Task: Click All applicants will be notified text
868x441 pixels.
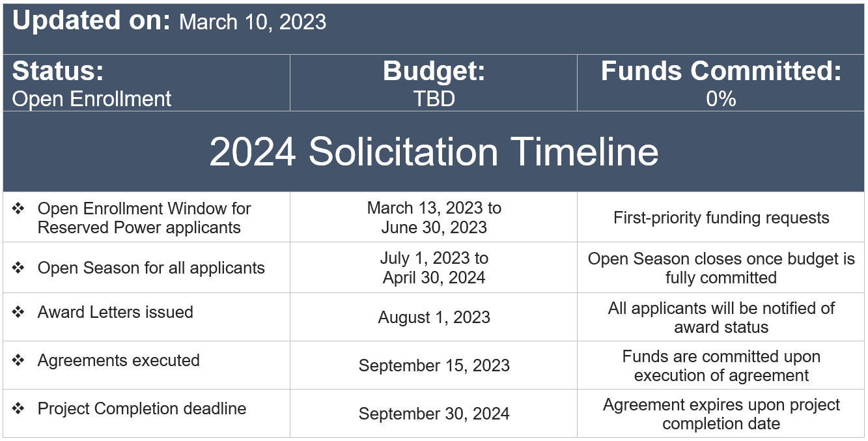Action: tap(721, 317)
